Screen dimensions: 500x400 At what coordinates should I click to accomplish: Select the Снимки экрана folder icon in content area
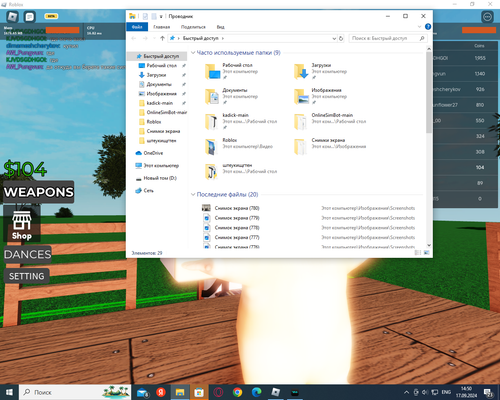click(x=301, y=147)
